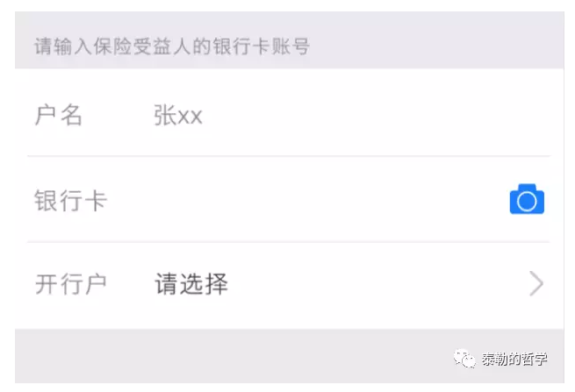Click the grey footer area below the form

click(x=219, y=355)
